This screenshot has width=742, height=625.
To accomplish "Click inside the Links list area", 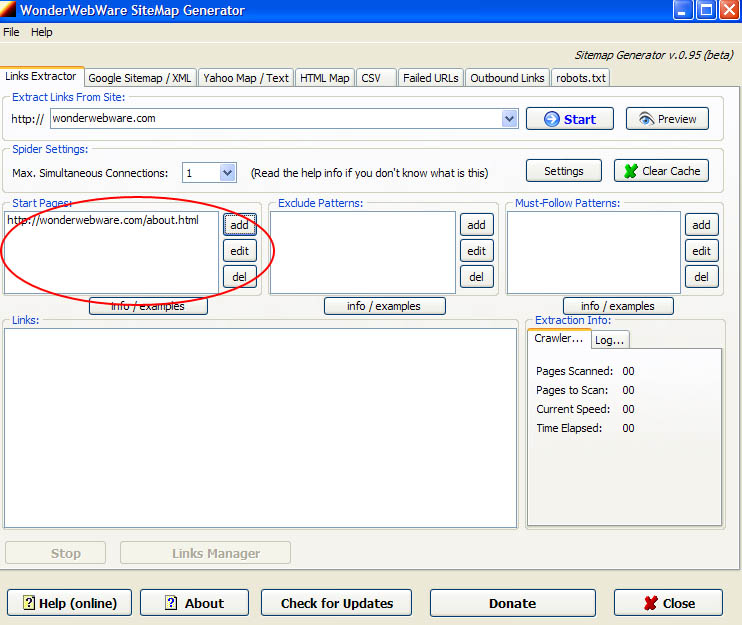I will pos(260,428).
